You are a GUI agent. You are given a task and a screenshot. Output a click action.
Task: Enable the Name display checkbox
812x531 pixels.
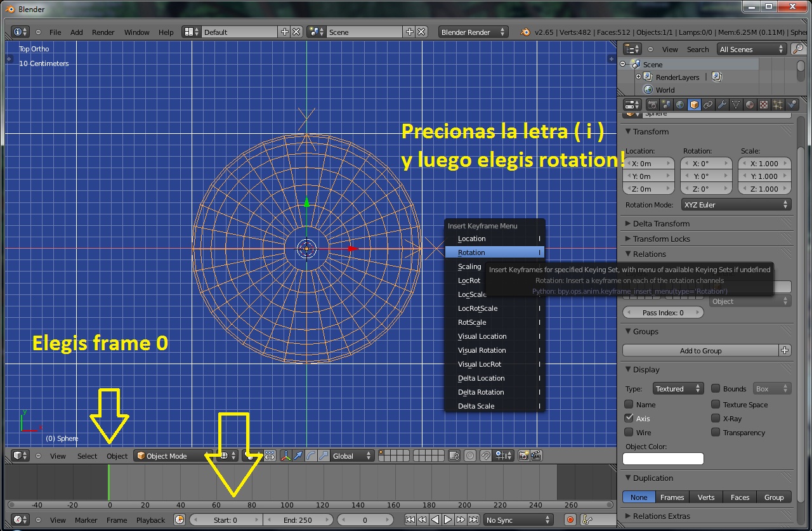click(x=629, y=405)
